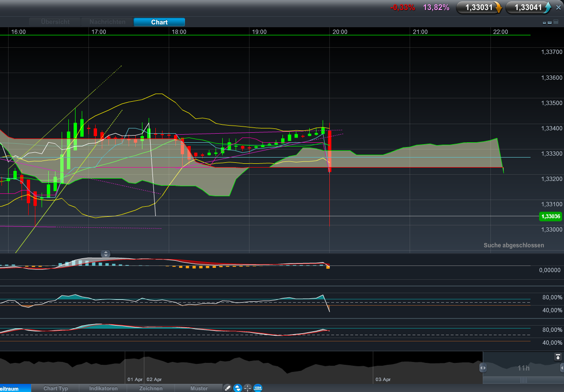Screen dimensions: 564x392
Task: Click the 16:00 time axis label
Action: pos(18,32)
